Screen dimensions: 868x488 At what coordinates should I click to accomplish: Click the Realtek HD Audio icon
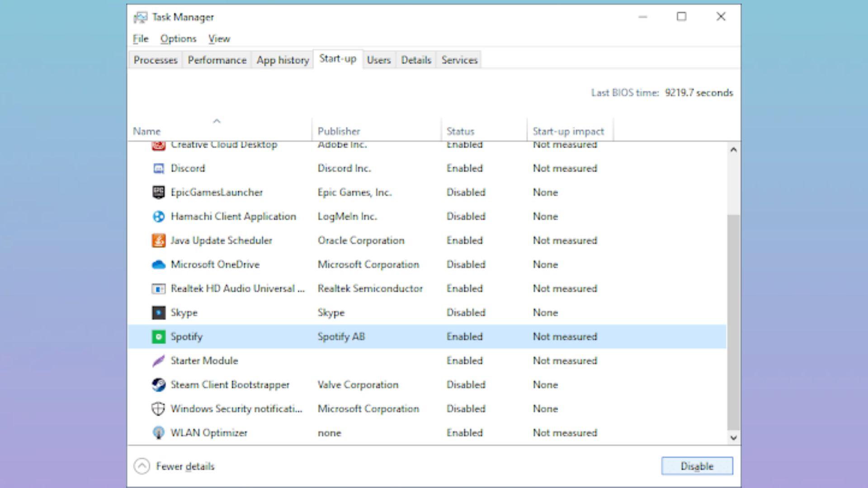click(x=158, y=289)
